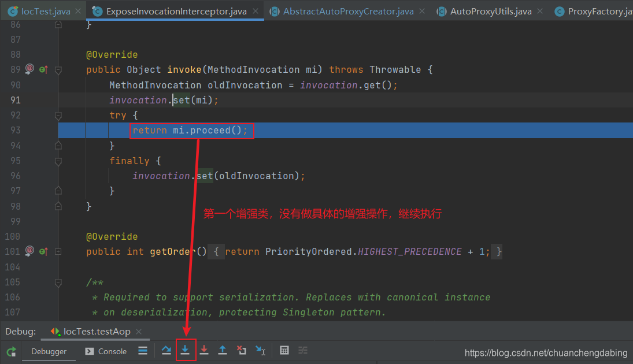This screenshot has height=364, width=633.
Task: Click the Drop Frame icon
Action: (242, 350)
